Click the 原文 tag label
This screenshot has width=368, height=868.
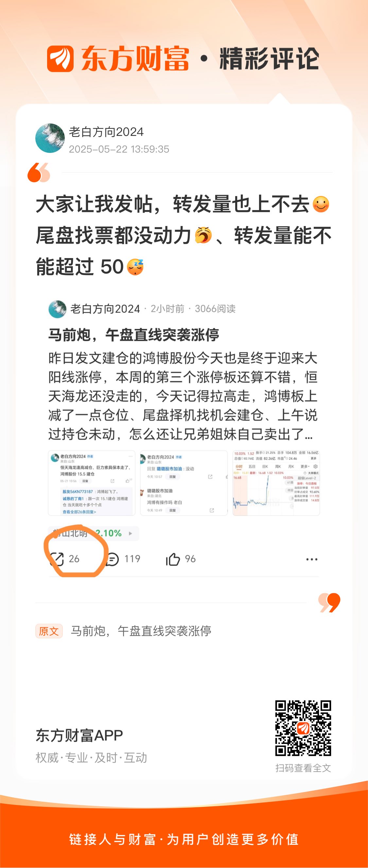click(49, 631)
